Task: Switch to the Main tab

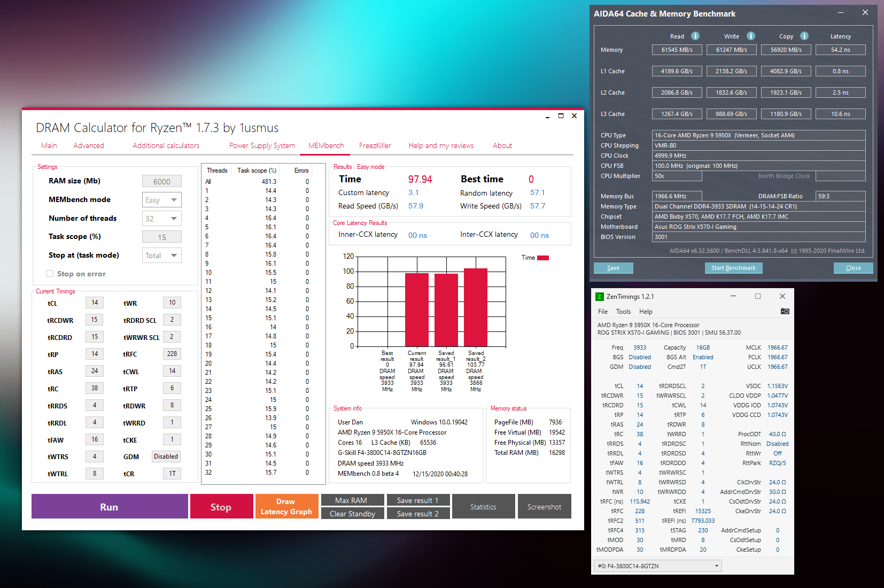Action: point(49,145)
